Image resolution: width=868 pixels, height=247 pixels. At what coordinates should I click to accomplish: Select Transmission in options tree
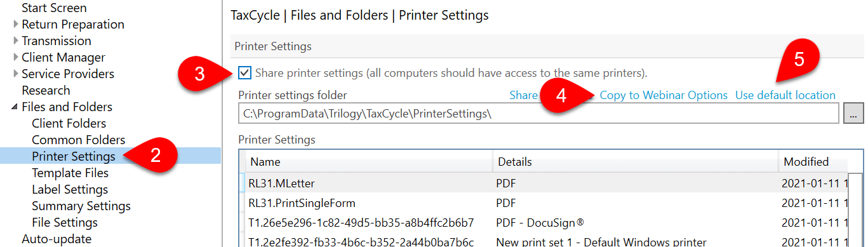[57, 41]
